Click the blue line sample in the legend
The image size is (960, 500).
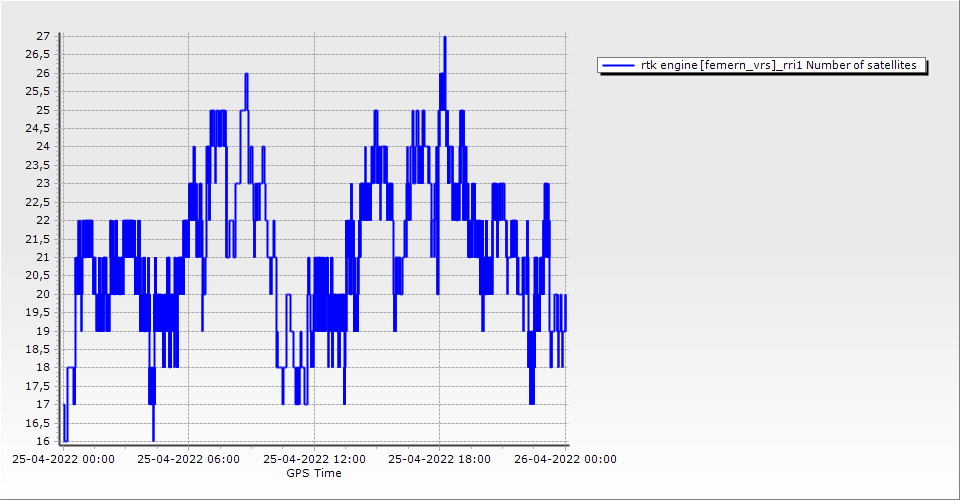[x=619, y=65]
